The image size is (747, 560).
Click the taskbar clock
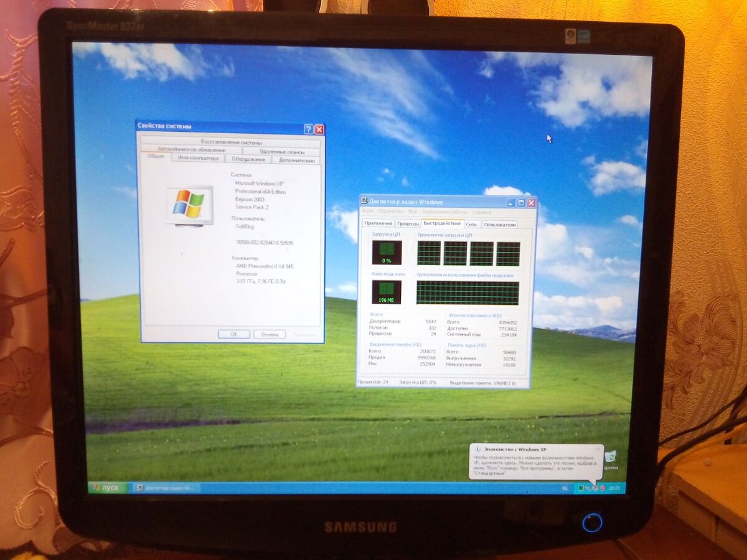tap(614, 488)
